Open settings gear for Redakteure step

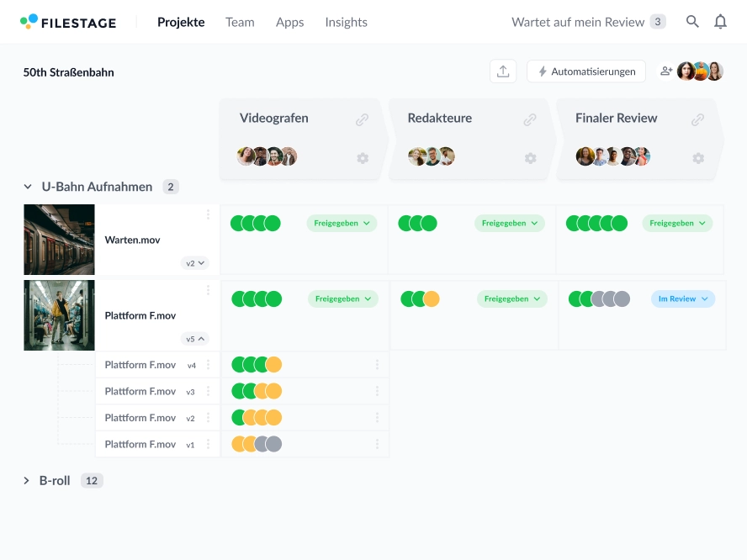tap(530, 158)
